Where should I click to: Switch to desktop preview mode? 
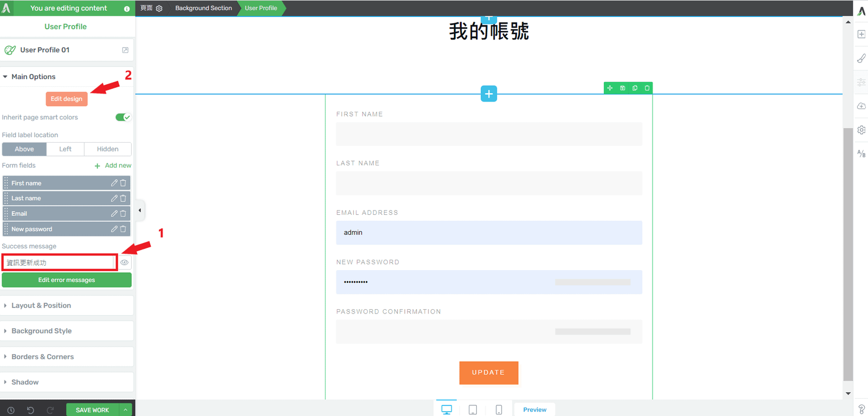446,409
